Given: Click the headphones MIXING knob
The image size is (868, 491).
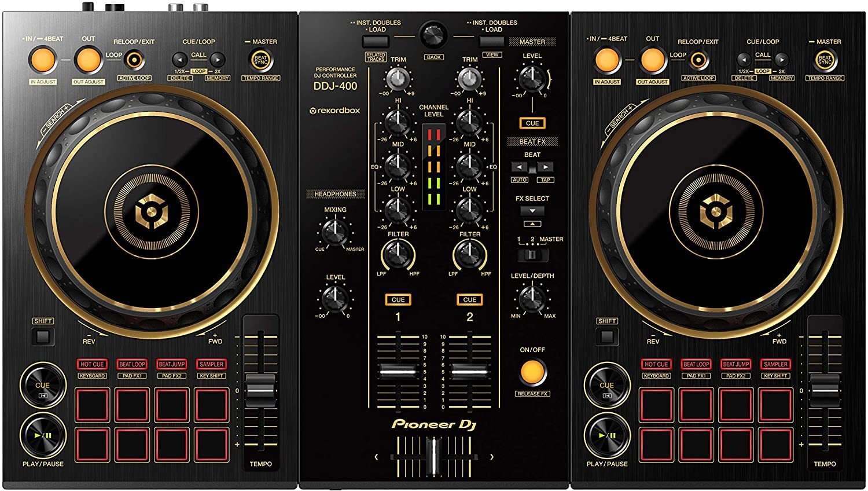Looking at the screenshot, I should point(335,232).
